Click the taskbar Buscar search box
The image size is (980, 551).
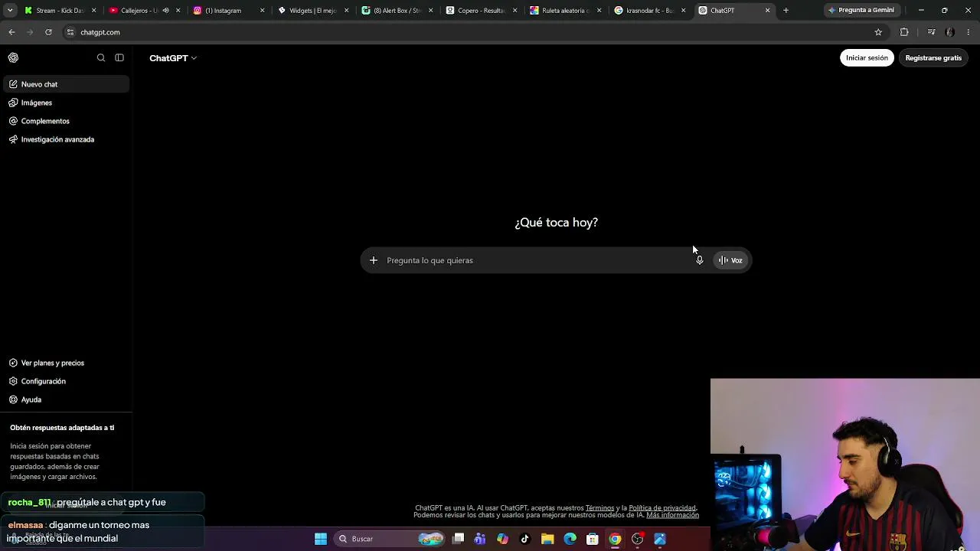pos(390,539)
